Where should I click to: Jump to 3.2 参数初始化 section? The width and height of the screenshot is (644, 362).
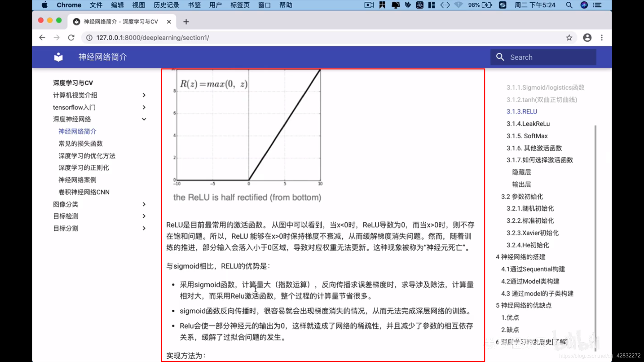522,197
